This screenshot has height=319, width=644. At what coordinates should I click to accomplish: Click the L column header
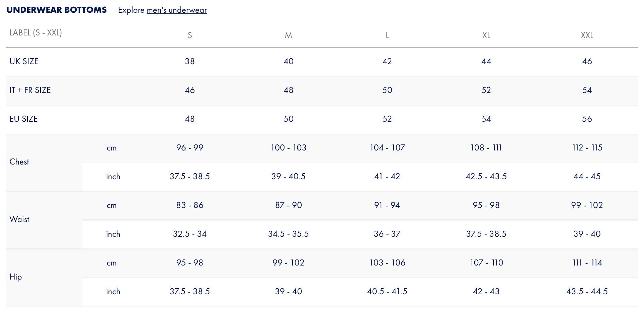tap(387, 35)
